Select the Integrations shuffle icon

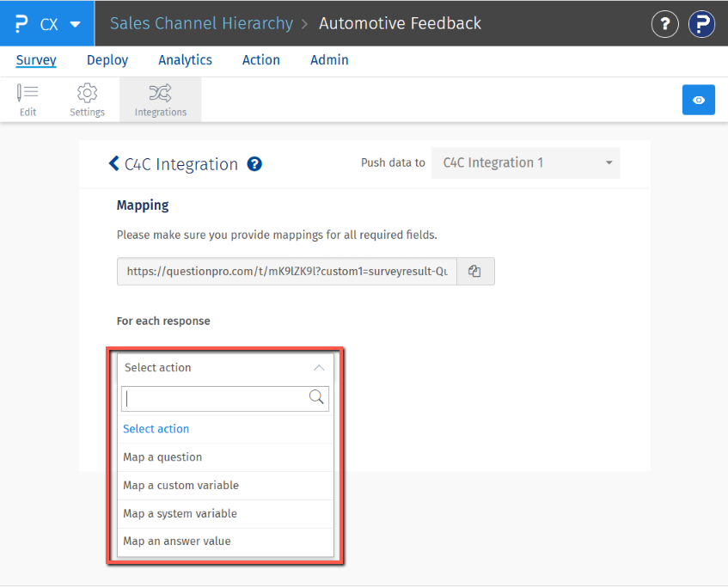pyautogui.click(x=160, y=93)
